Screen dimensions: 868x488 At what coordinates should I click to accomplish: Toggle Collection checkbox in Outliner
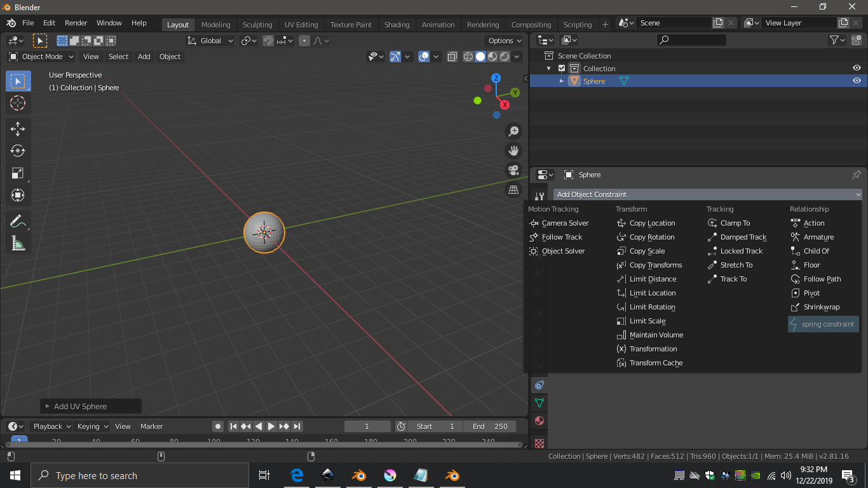tap(562, 69)
